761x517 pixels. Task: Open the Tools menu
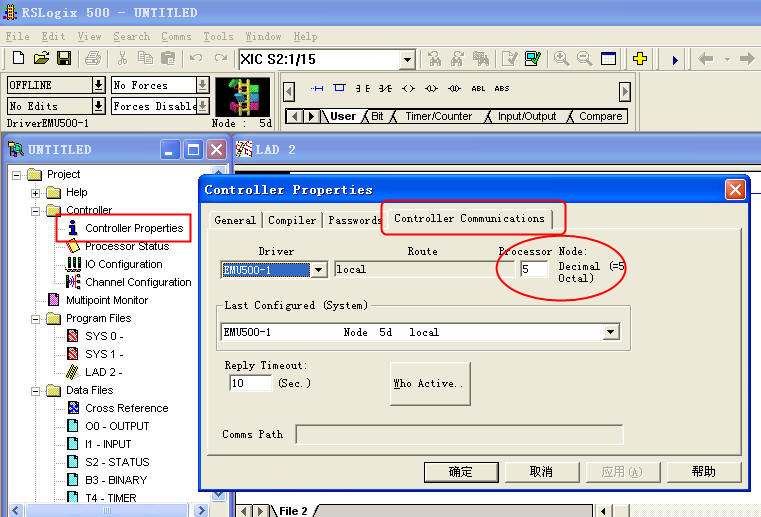tap(218, 36)
